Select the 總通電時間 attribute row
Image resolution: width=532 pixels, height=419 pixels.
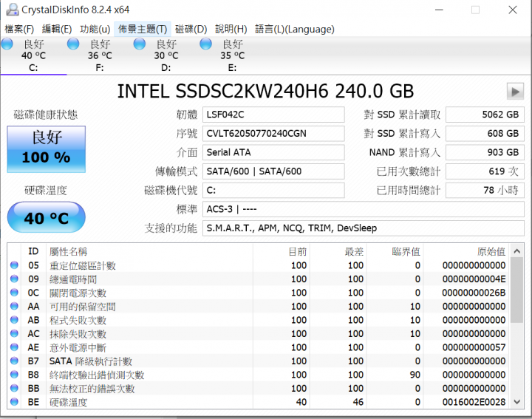pos(259,279)
